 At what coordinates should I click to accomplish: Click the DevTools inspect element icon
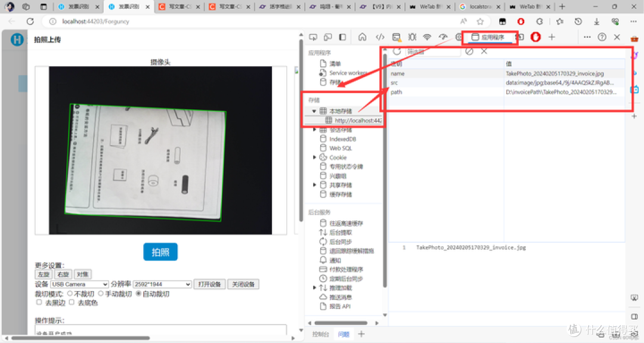[313, 37]
